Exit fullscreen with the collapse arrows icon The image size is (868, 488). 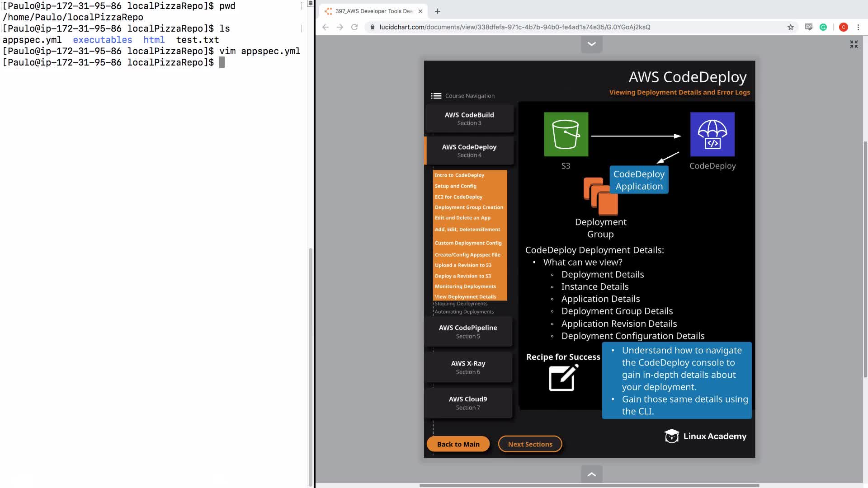pos(854,44)
